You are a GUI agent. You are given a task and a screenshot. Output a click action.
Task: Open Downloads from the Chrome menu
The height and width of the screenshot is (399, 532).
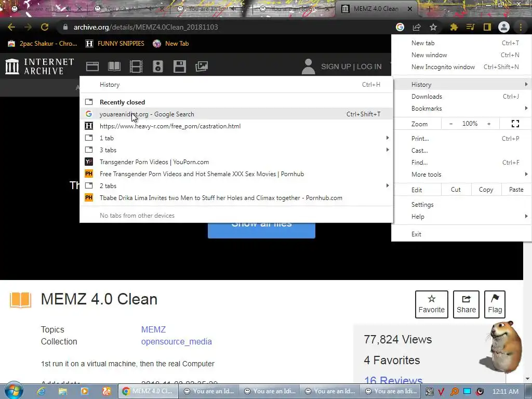461,96
